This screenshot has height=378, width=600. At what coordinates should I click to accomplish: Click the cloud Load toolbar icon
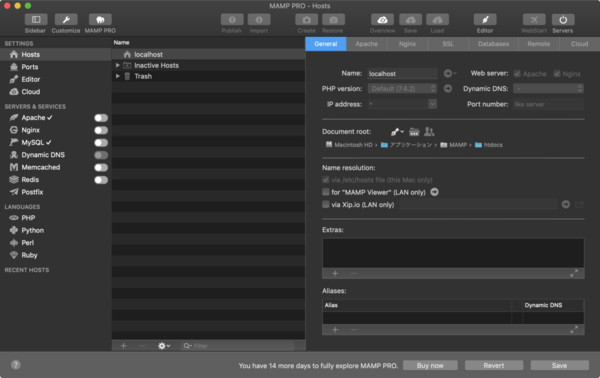point(437,20)
